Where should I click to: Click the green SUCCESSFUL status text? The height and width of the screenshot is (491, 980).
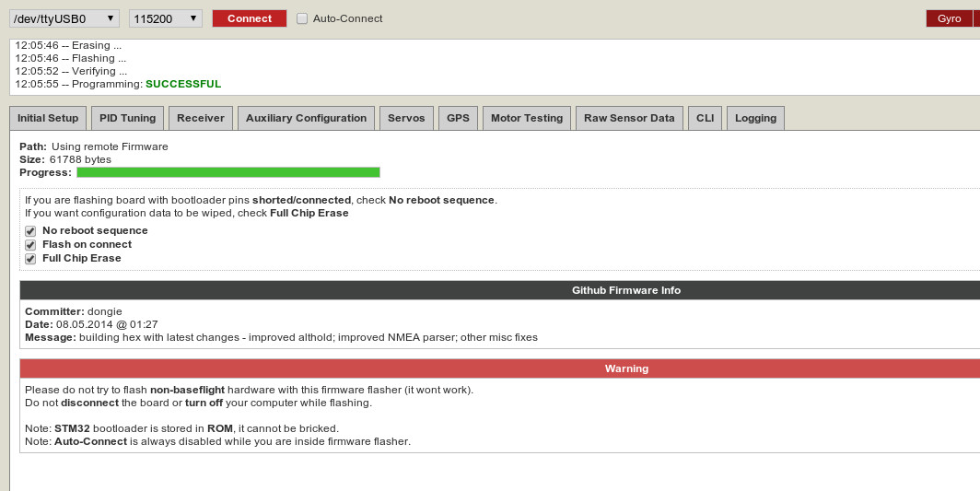click(183, 84)
